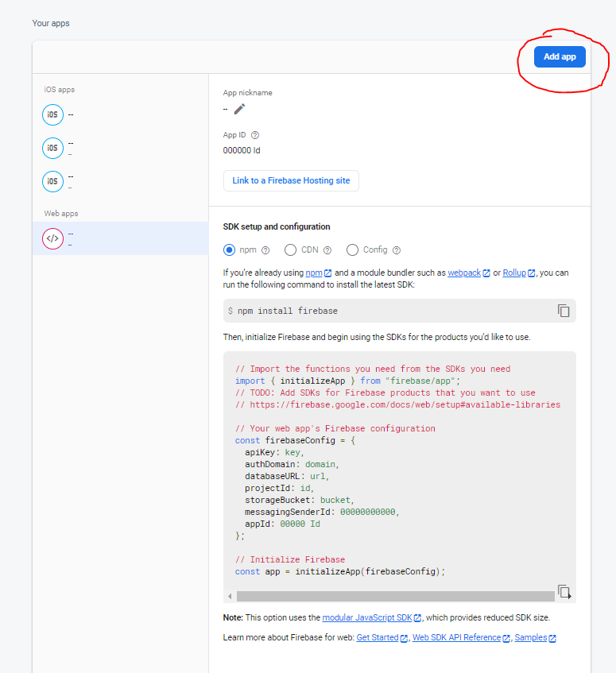Click the code block horizontal scrollbar
This screenshot has height=673, width=616.
395,596
